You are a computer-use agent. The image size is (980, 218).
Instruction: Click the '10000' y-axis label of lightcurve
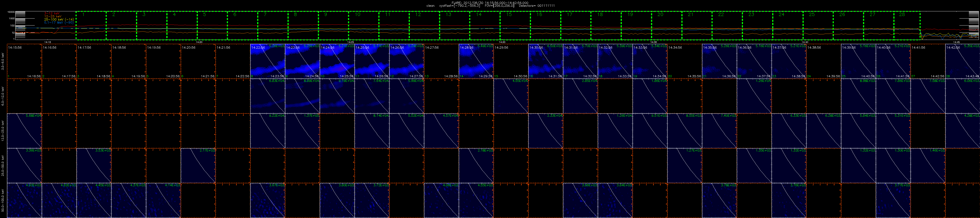[x=11, y=12]
